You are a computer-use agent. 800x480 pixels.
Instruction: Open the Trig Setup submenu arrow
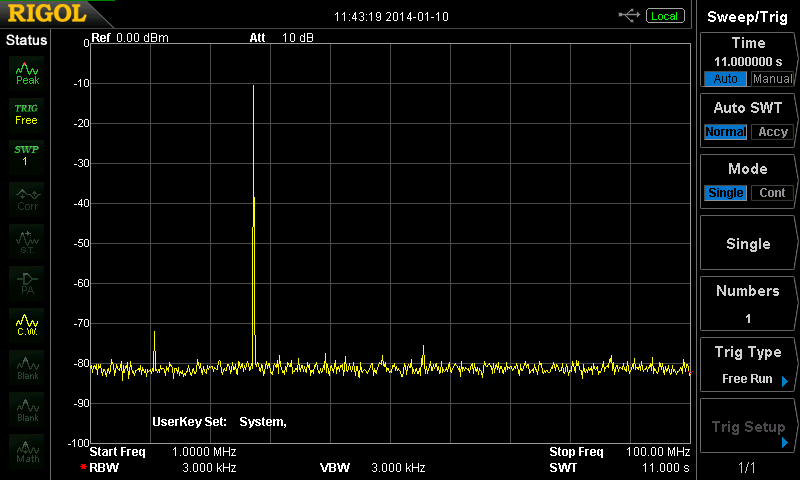(x=785, y=443)
